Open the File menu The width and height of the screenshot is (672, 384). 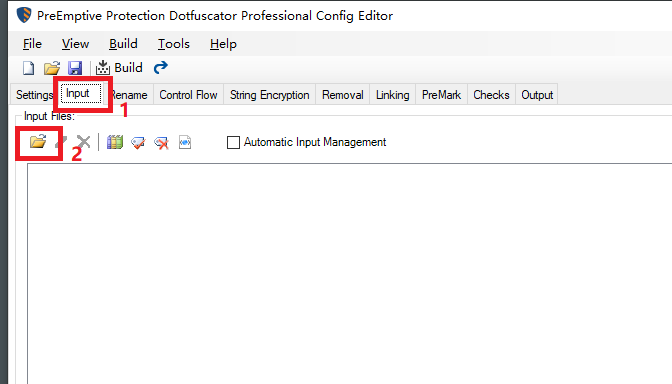pyautogui.click(x=32, y=44)
